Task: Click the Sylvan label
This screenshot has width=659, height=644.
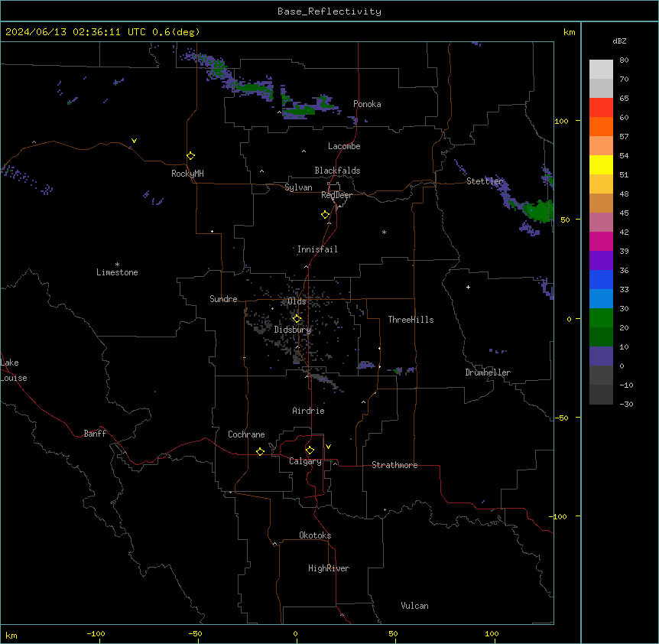Action: click(x=298, y=187)
